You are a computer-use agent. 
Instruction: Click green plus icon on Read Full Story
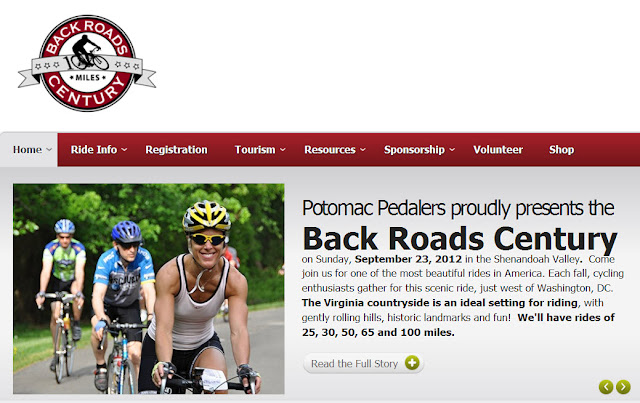(412, 363)
